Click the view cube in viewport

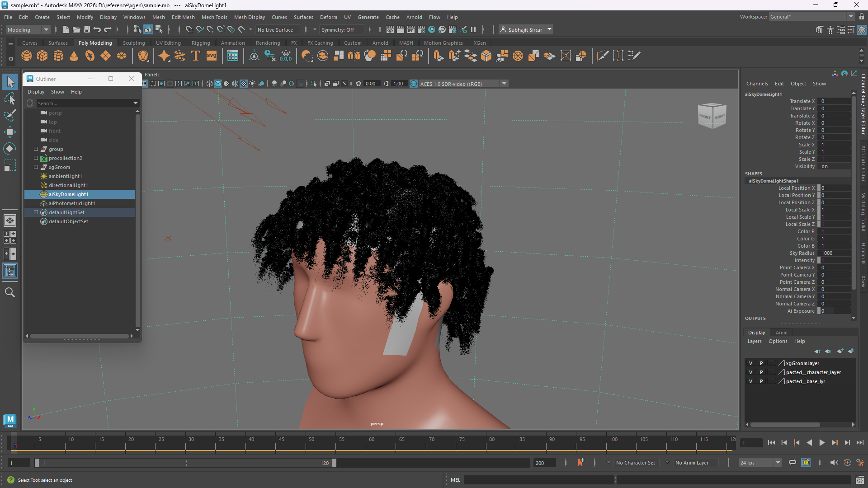point(712,116)
